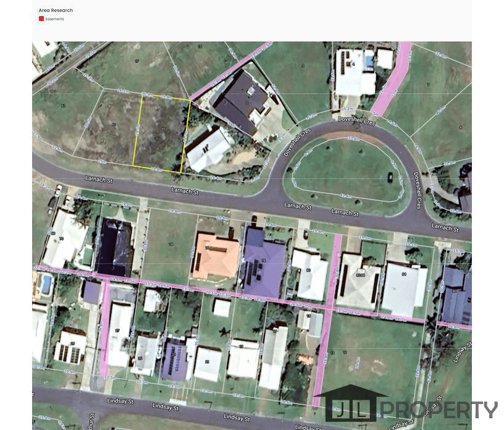Click the vertical pink easement beside lot 82-84
The width and height of the screenshot is (504, 430).
point(327,320)
